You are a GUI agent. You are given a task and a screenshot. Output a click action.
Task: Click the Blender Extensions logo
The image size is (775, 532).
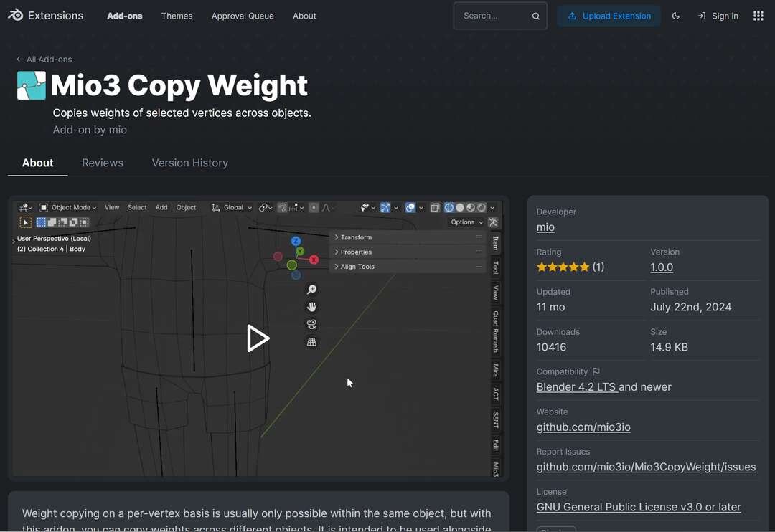click(x=45, y=16)
